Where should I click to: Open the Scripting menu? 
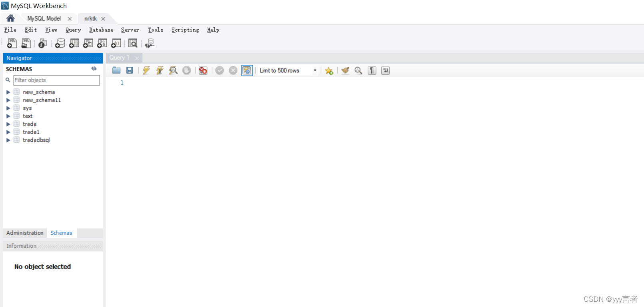pyautogui.click(x=185, y=30)
